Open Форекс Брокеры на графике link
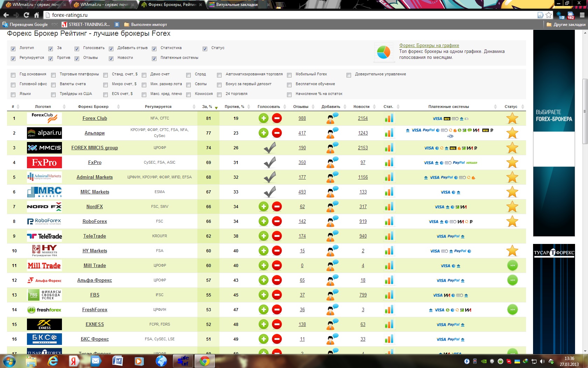The width and height of the screenshot is (588, 368). pyautogui.click(x=429, y=45)
